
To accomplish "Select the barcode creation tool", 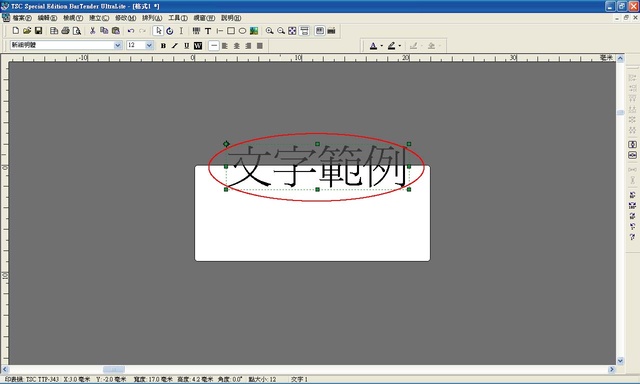I will point(196,31).
